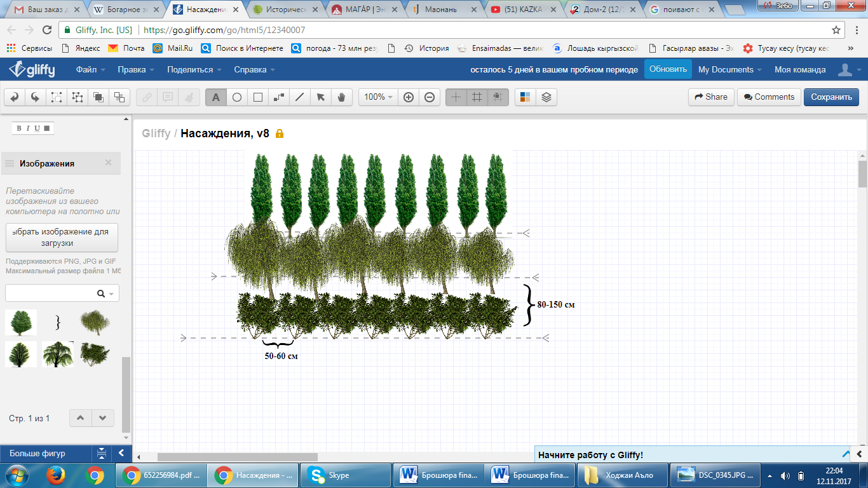Open the Файл menu

90,70
